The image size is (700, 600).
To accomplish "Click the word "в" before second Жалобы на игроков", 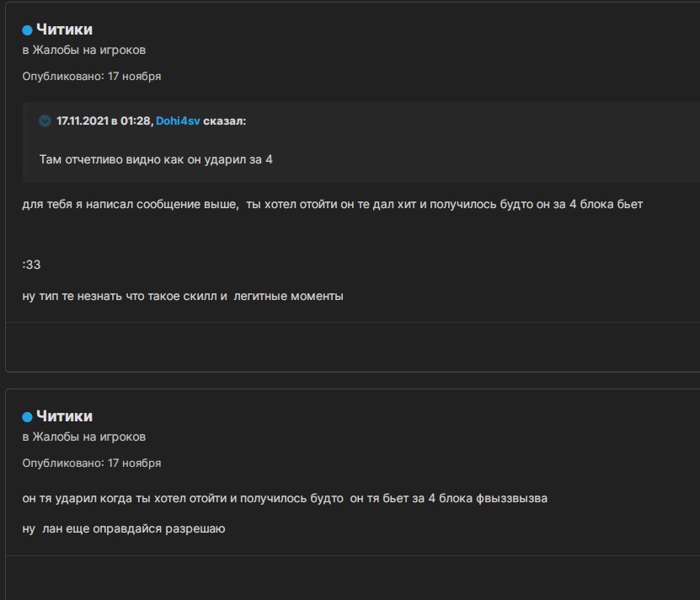I will coord(25,437).
